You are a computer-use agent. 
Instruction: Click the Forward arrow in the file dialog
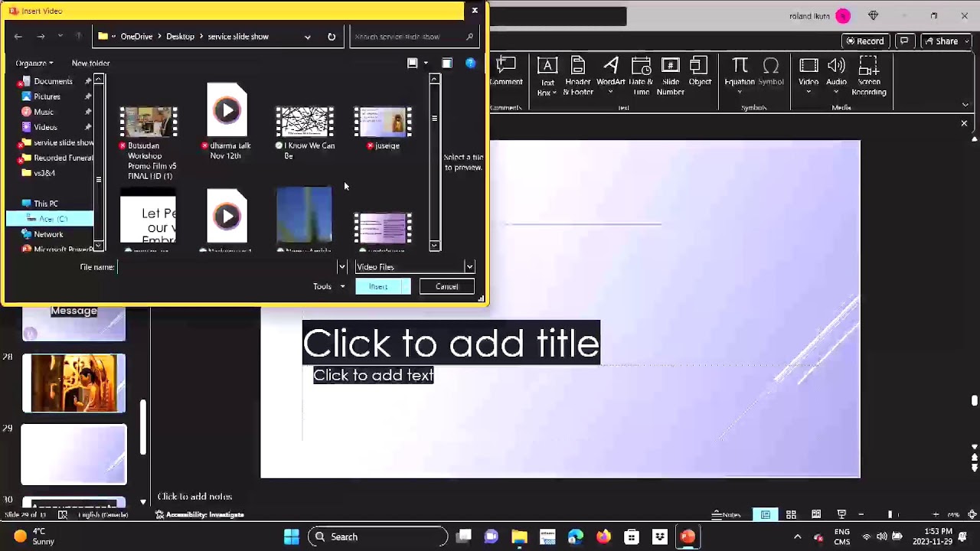coord(41,36)
